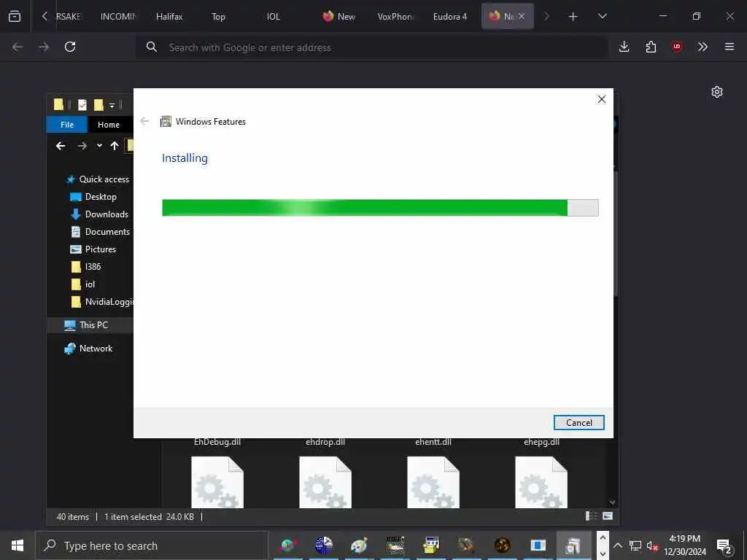This screenshot has height=560, width=747.
Task: Show more toolbar tools overflow
Action: point(703,47)
